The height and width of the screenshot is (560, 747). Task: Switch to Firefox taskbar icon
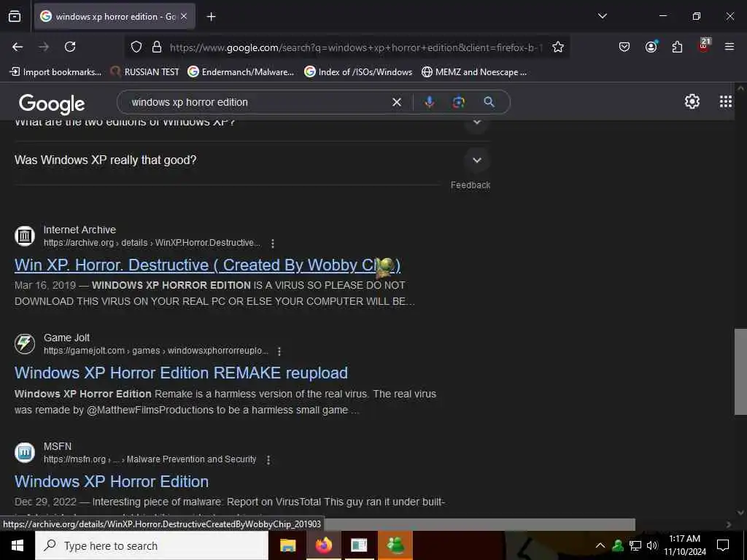(x=323, y=545)
